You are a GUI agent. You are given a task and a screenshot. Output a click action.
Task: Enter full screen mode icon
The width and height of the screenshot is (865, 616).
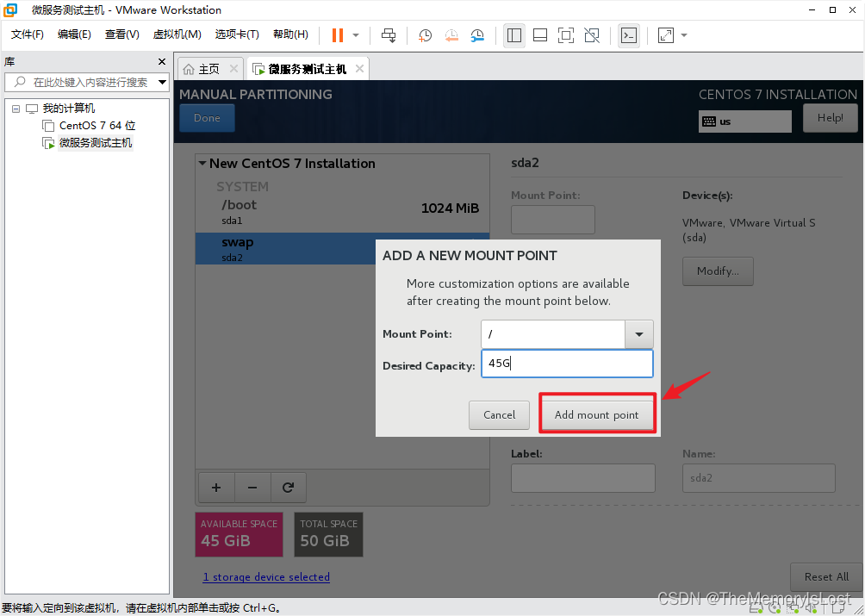(566, 35)
